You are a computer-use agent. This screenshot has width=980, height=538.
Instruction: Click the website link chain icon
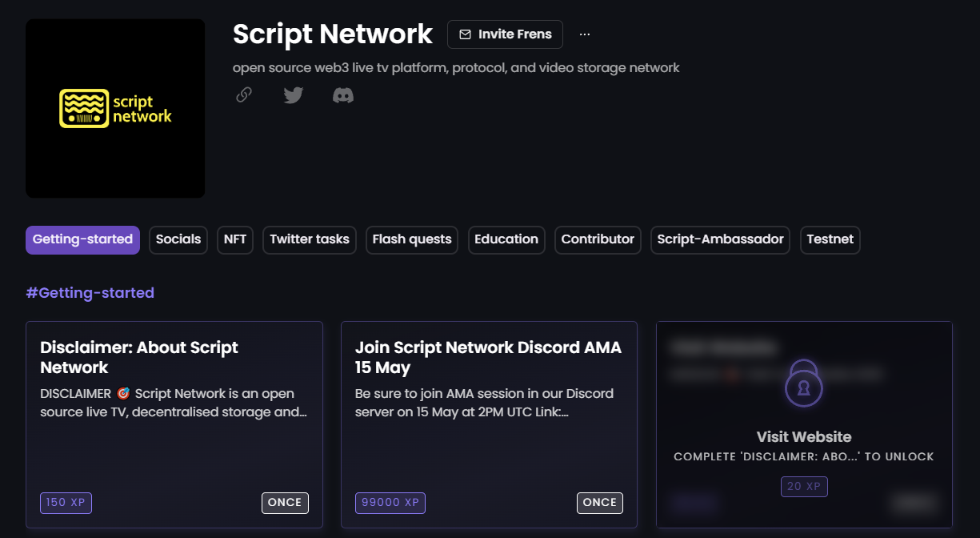point(244,95)
